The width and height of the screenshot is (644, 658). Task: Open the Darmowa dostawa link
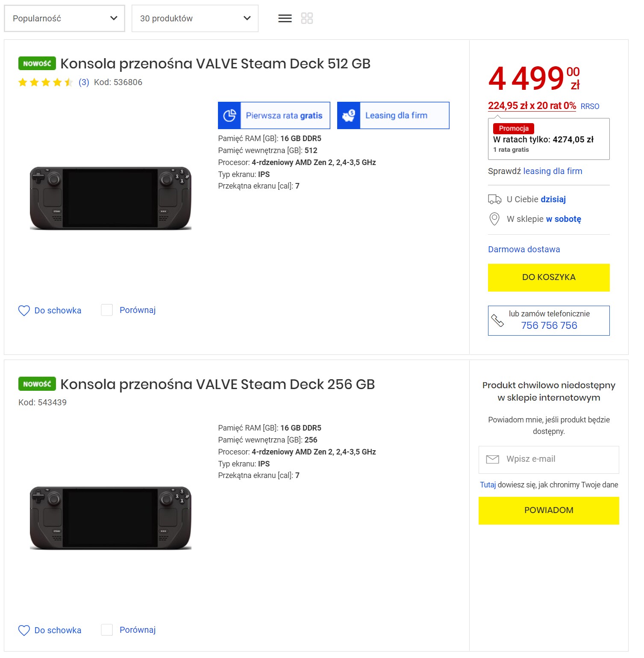[x=524, y=249]
